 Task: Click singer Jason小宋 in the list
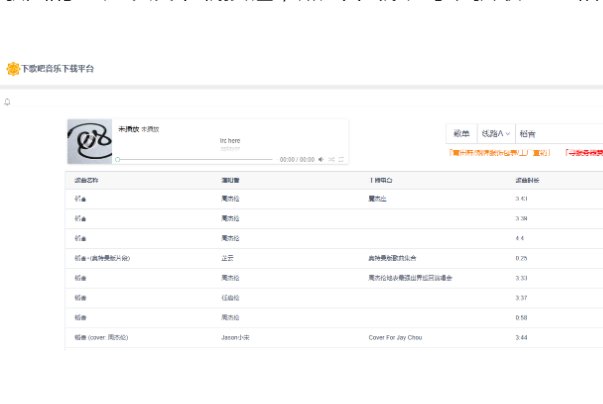click(x=235, y=338)
